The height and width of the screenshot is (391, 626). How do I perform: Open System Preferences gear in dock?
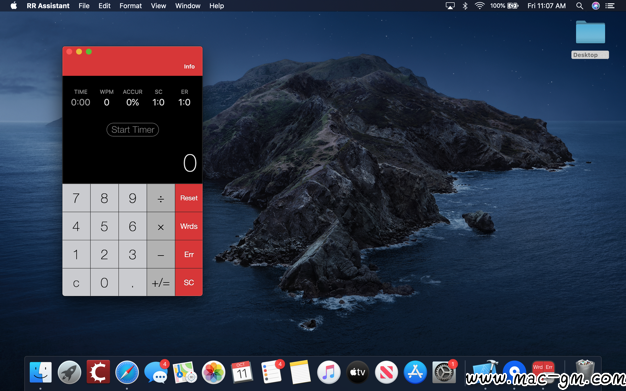444,372
